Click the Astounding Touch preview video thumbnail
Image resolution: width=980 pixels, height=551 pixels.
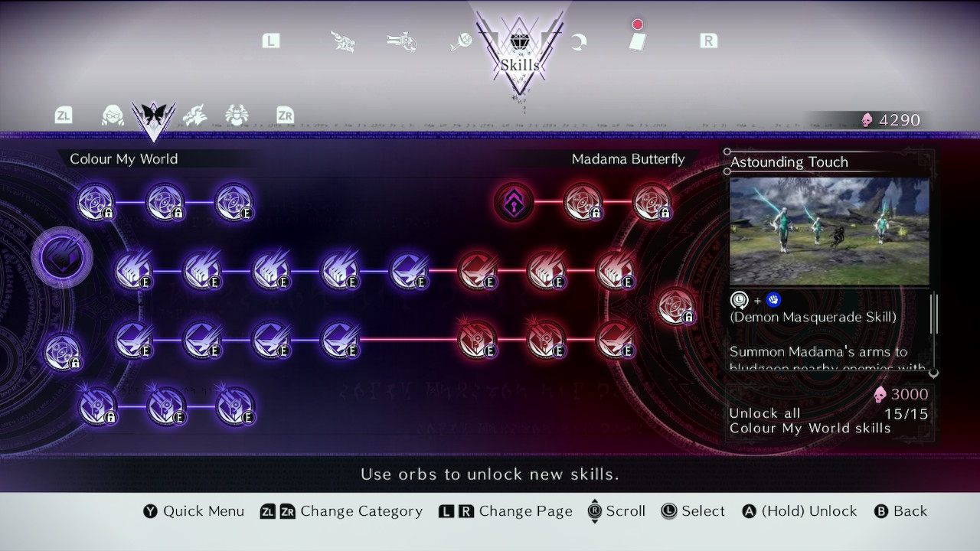click(x=829, y=231)
